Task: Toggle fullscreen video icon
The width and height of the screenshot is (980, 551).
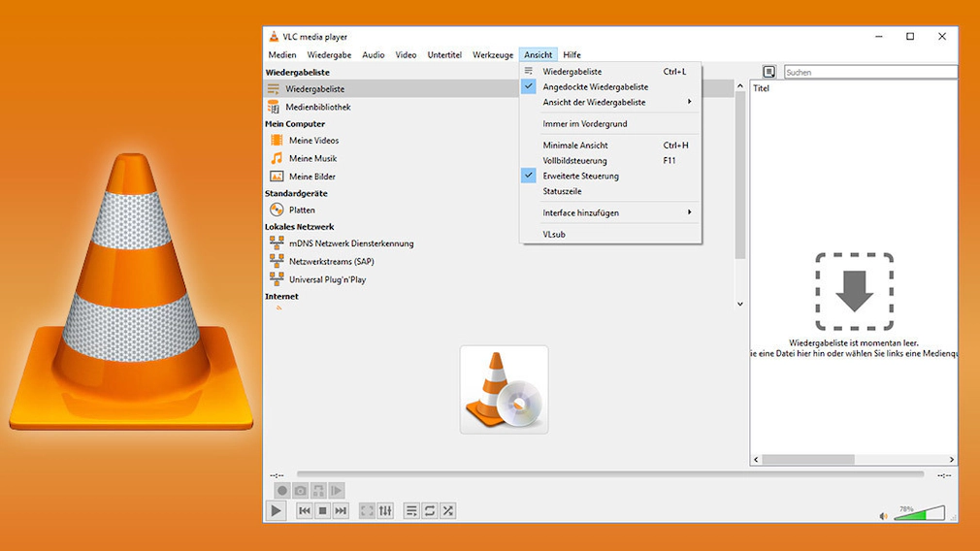Action: click(x=367, y=510)
